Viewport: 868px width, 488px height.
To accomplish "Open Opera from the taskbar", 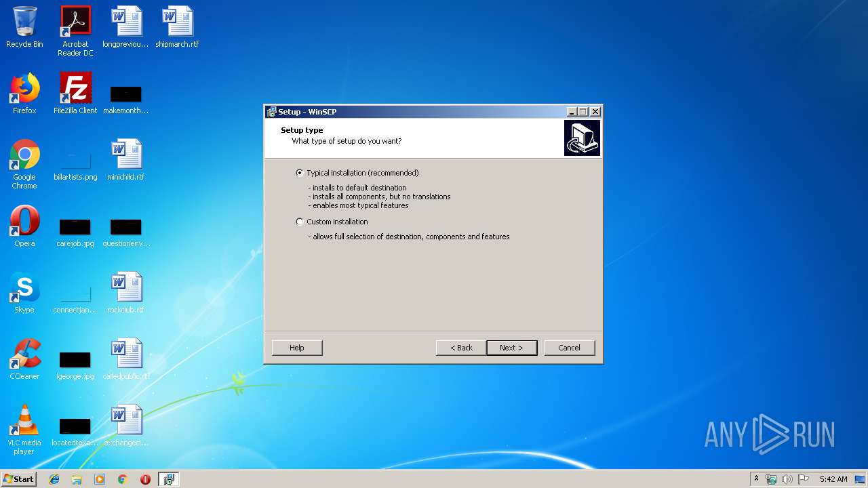I will [145, 479].
